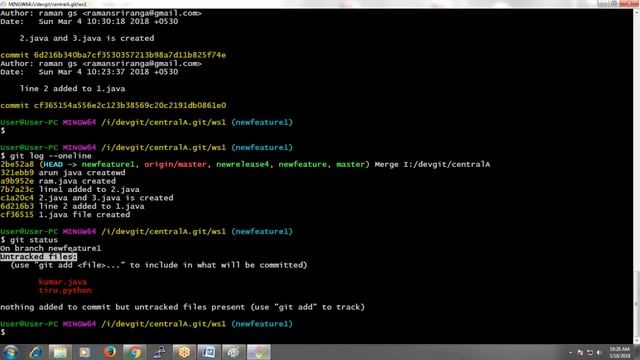Screen dimensions: 640x360
Task: Launch Internet Explorer from the taskbar
Action: (x=36, y=352)
